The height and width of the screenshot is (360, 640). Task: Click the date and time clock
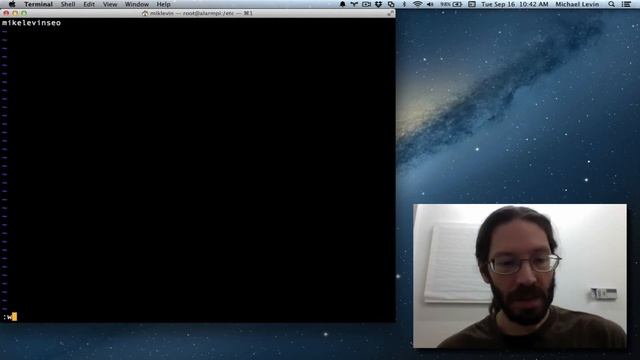click(515, 4)
